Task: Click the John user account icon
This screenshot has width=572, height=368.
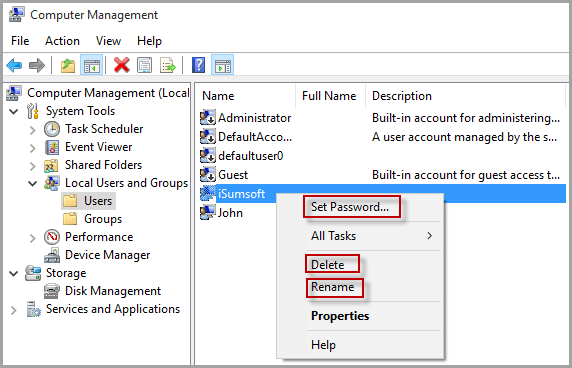Action: point(208,212)
